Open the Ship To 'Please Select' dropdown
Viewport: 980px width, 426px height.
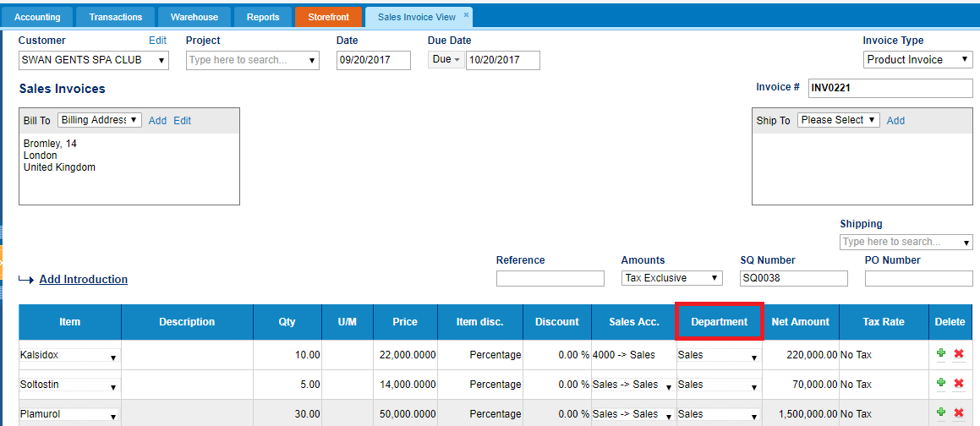click(839, 120)
